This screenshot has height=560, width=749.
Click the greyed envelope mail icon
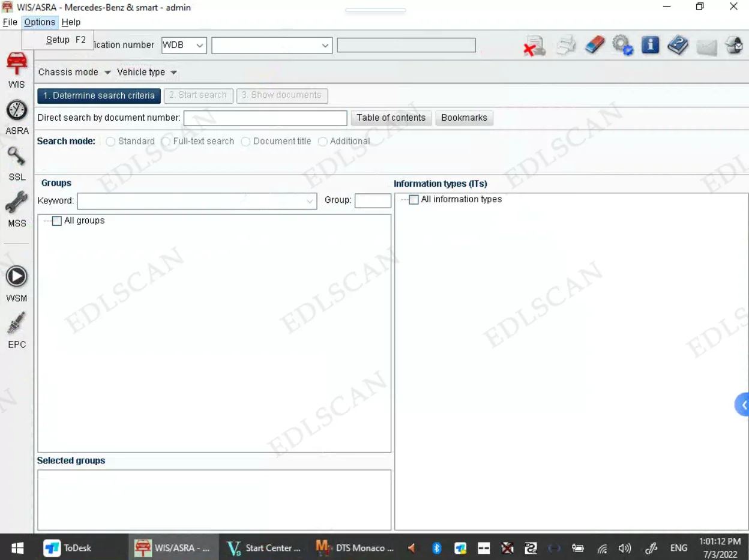click(706, 47)
